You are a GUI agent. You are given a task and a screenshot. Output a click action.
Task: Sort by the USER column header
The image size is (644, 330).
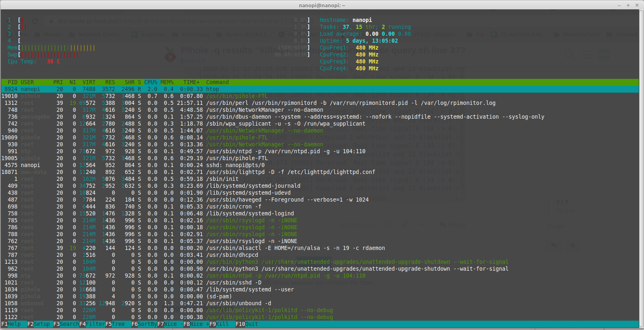pyautogui.click(x=27, y=82)
